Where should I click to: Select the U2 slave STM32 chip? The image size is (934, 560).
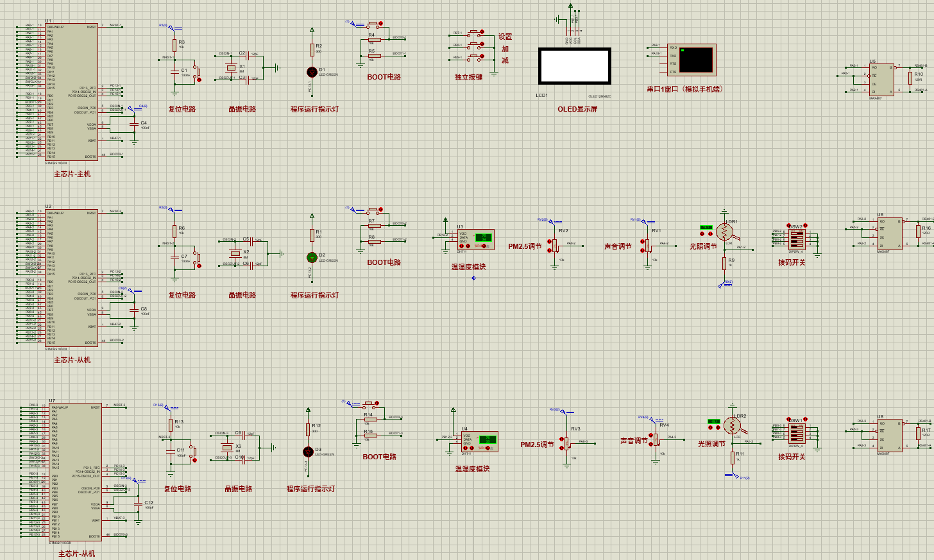point(71,278)
